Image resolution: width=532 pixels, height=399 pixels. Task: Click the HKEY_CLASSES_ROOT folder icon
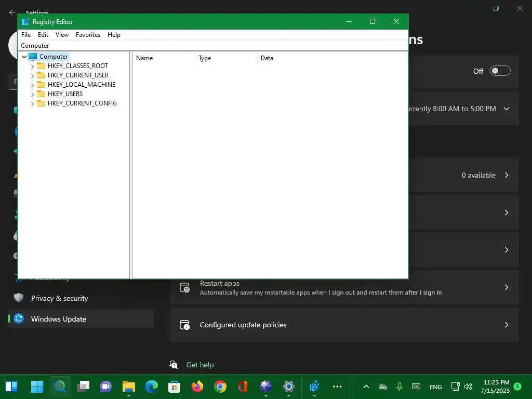[x=41, y=65]
